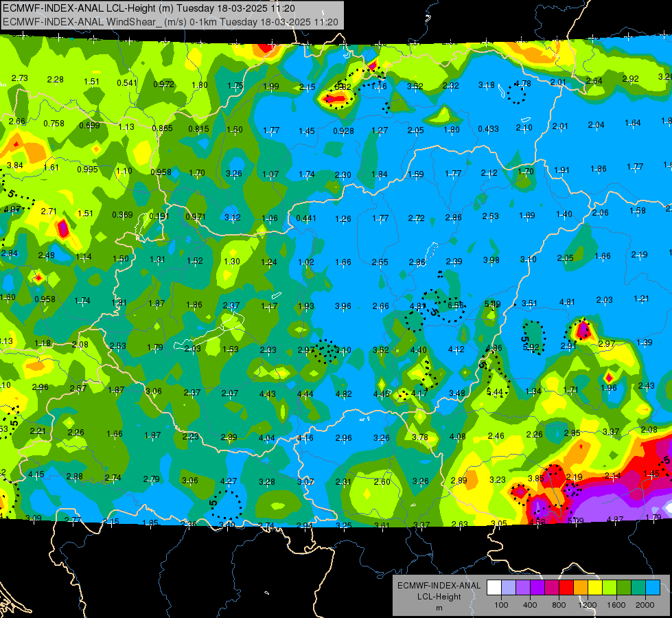Click the grid value 0.541
The width and height of the screenshot is (672, 618).
[127, 83]
